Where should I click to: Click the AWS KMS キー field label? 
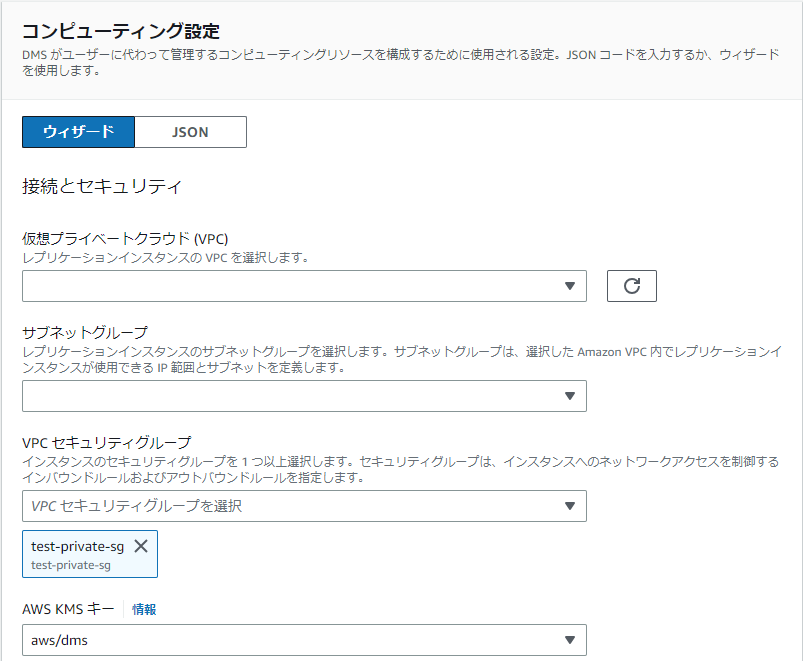(x=68, y=609)
